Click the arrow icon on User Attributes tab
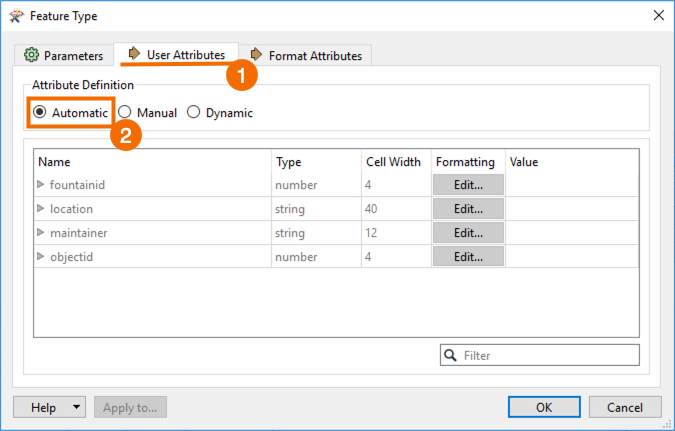Viewport: 675px width, 431px height. point(134,53)
